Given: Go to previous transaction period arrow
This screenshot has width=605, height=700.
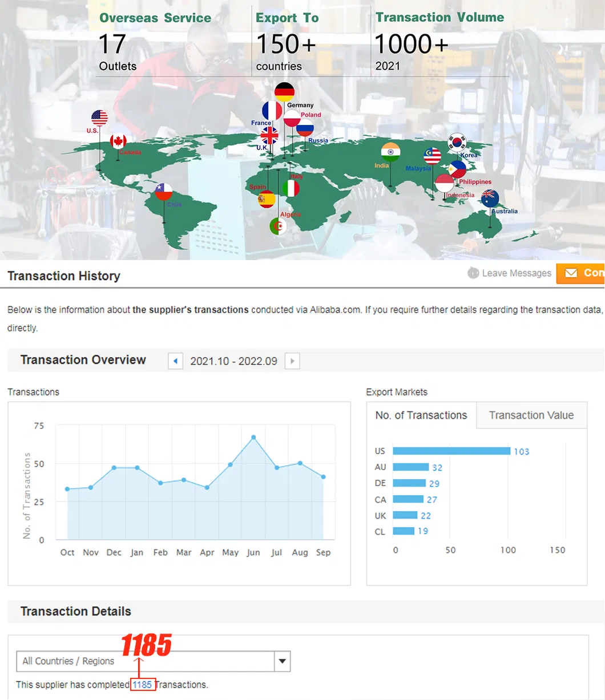Looking at the screenshot, I should tap(175, 361).
